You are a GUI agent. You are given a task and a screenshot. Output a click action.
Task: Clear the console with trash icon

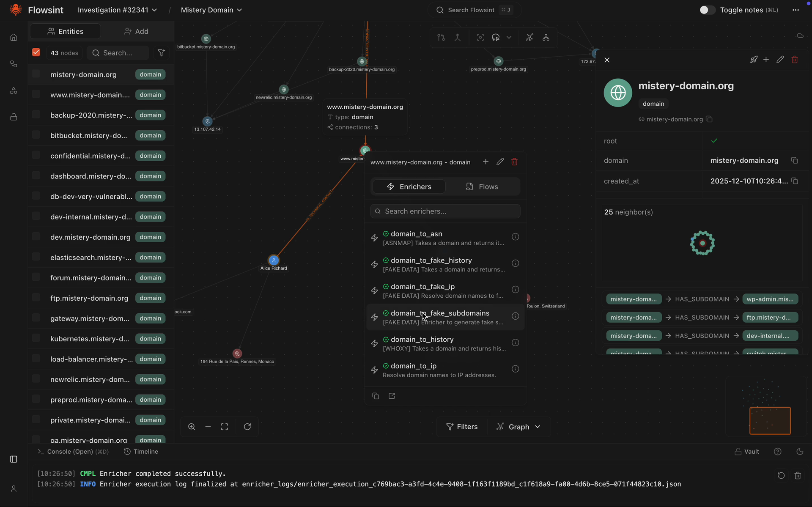click(798, 476)
